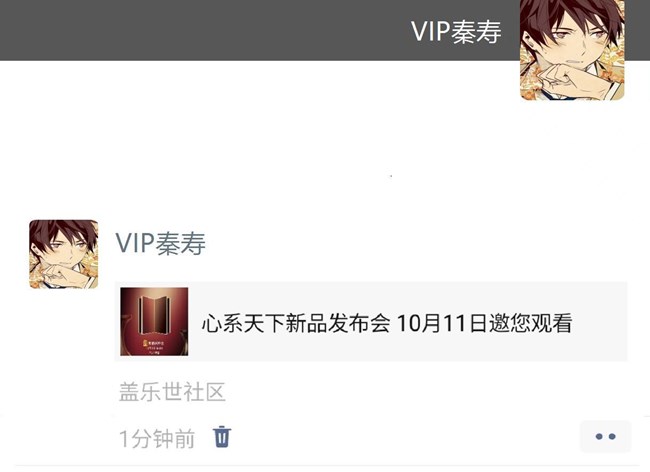Open the 心系天下新品发布会 link title
Screen dimensions: 650x472
pyautogui.click(x=296, y=323)
